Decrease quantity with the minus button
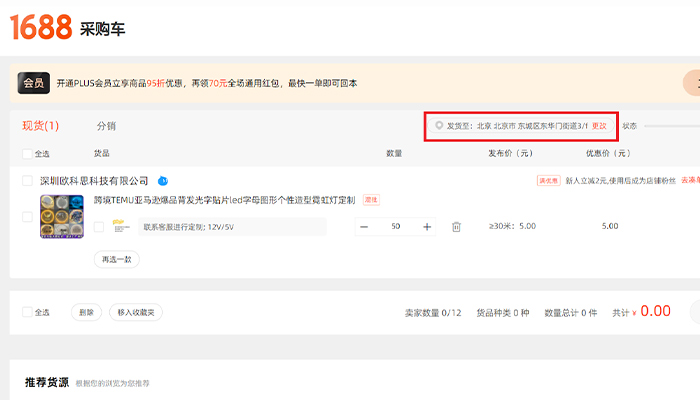The width and height of the screenshot is (700, 400). (x=364, y=227)
